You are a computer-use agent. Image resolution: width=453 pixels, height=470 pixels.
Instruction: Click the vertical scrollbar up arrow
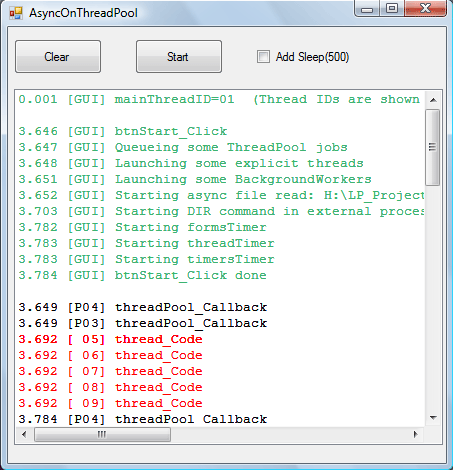pos(433,100)
